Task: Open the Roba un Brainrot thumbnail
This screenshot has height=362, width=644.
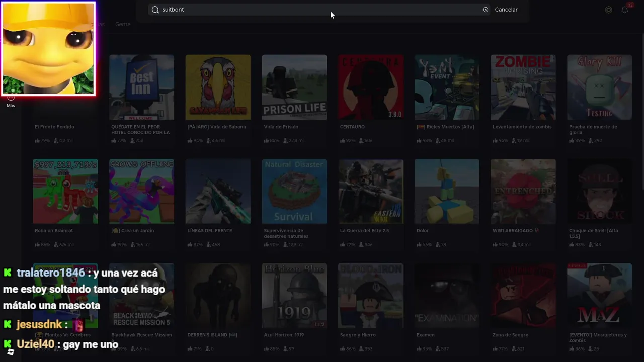Action: click(65, 191)
